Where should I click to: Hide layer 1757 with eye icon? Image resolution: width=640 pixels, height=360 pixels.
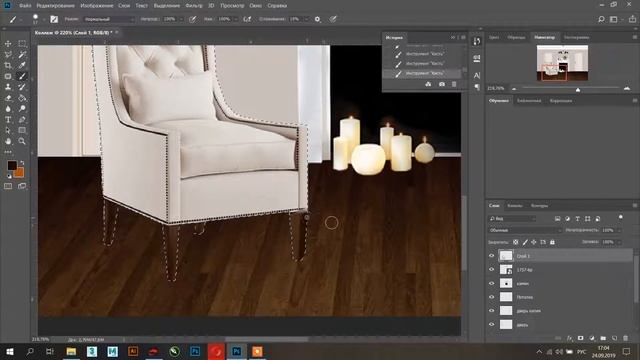tap(491, 269)
